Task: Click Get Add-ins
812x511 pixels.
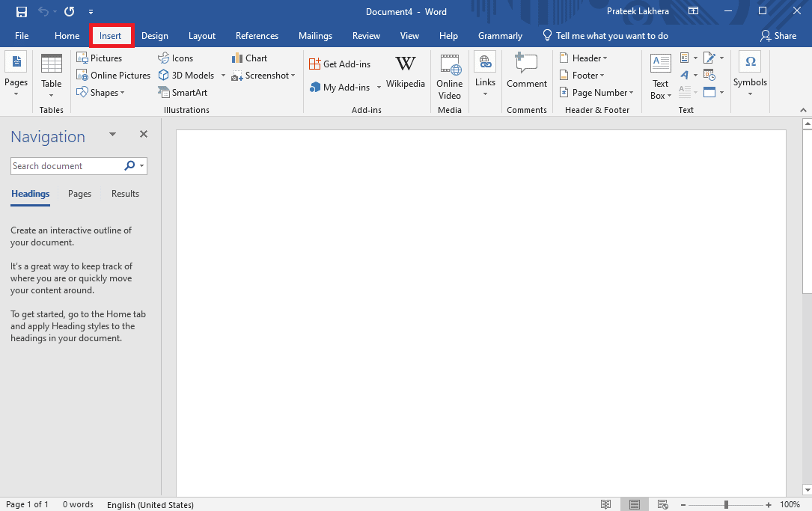Action: point(340,64)
